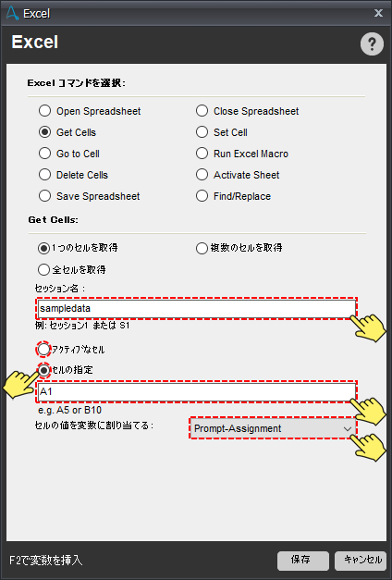Expand the Prompt-Assignment variable dropdown
The height and width of the screenshot is (580, 392).
point(273,428)
